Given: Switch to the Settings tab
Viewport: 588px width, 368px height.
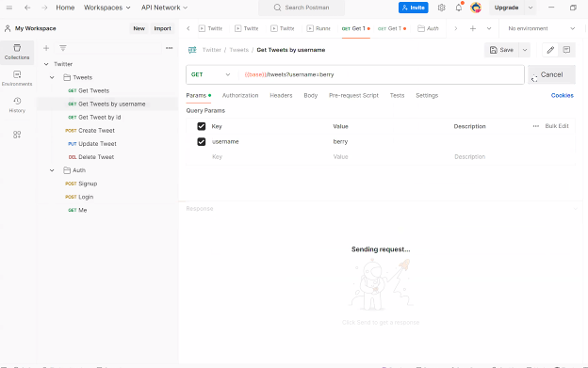Looking at the screenshot, I should (x=427, y=95).
